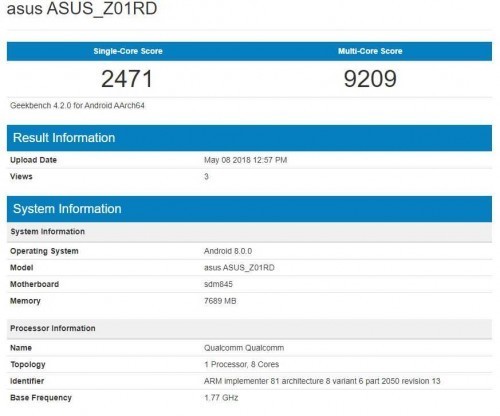Click the 7689 MB memory value
This screenshot has width=500, height=416.
tap(220, 301)
